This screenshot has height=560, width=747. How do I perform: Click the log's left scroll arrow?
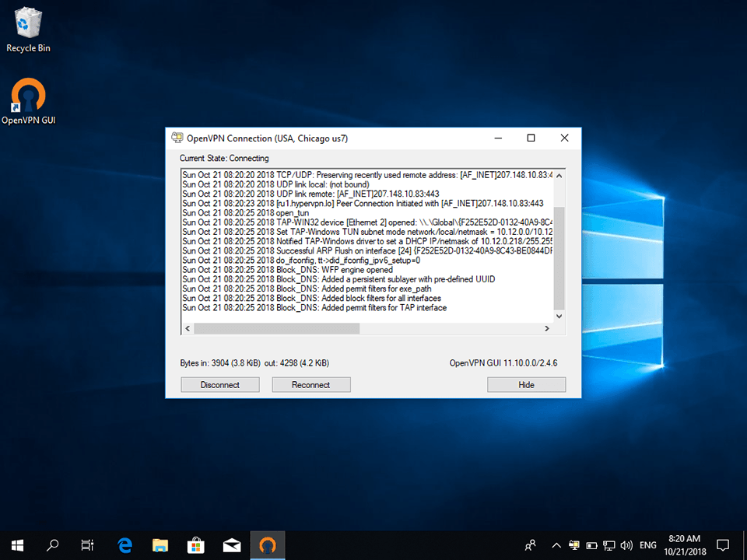pos(188,328)
